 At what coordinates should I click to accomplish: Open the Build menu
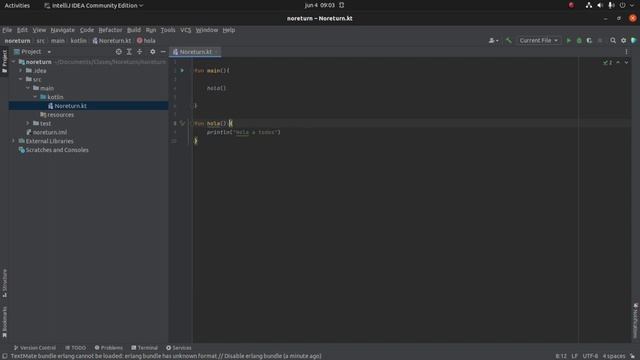133,30
